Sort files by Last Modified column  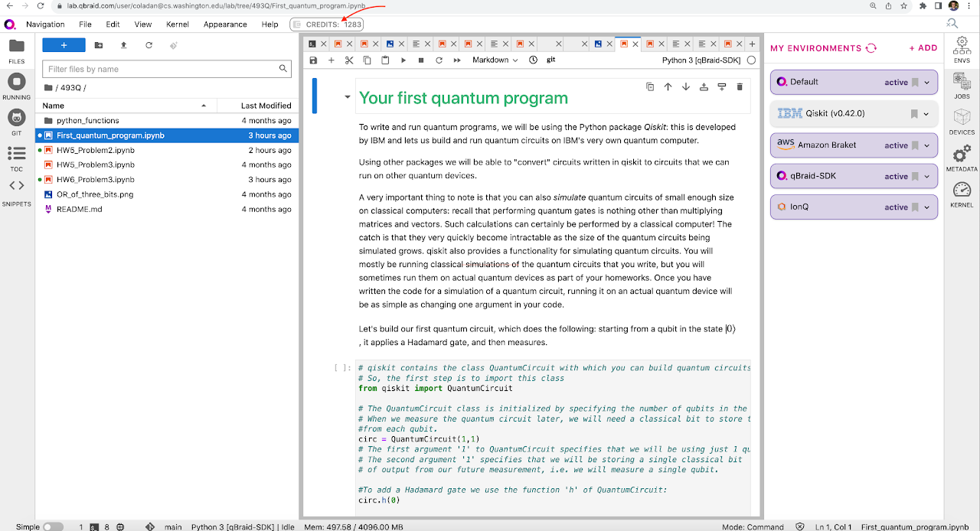pos(258,106)
